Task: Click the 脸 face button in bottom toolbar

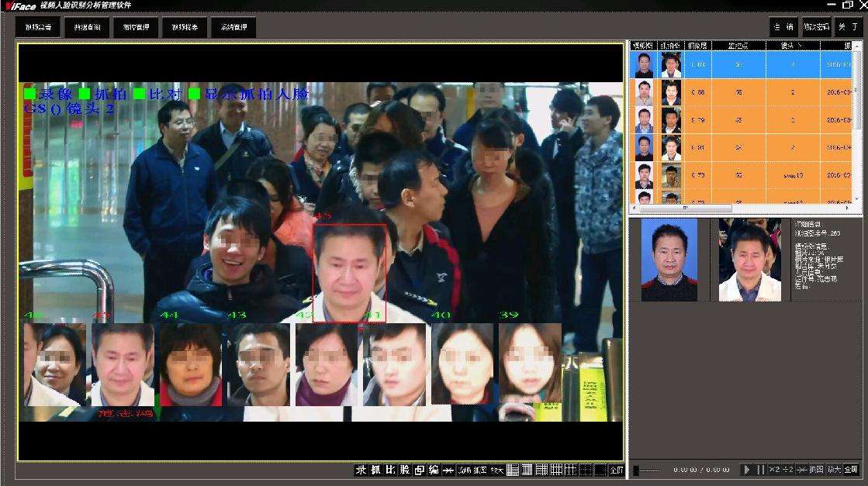Action: 405,470
